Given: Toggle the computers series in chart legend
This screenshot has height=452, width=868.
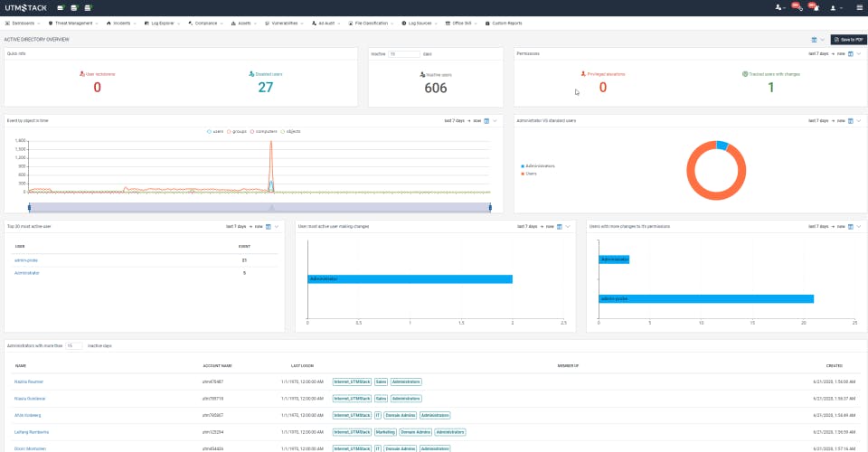Looking at the screenshot, I should (264, 131).
